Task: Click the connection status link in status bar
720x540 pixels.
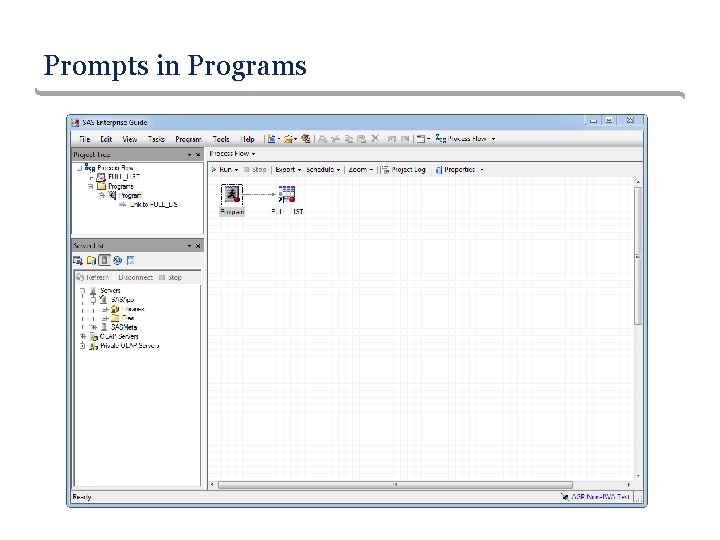Action: pos(600,497)
